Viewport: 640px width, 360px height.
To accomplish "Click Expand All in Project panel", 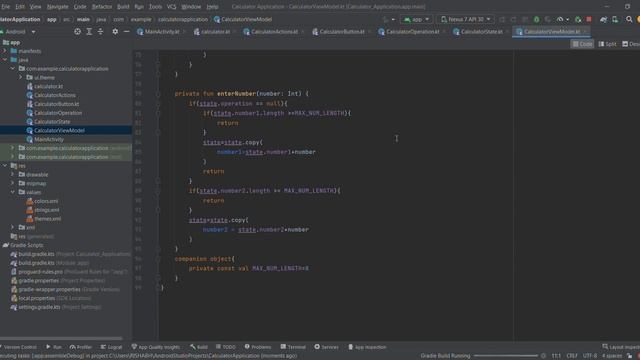I will (89, 31).
